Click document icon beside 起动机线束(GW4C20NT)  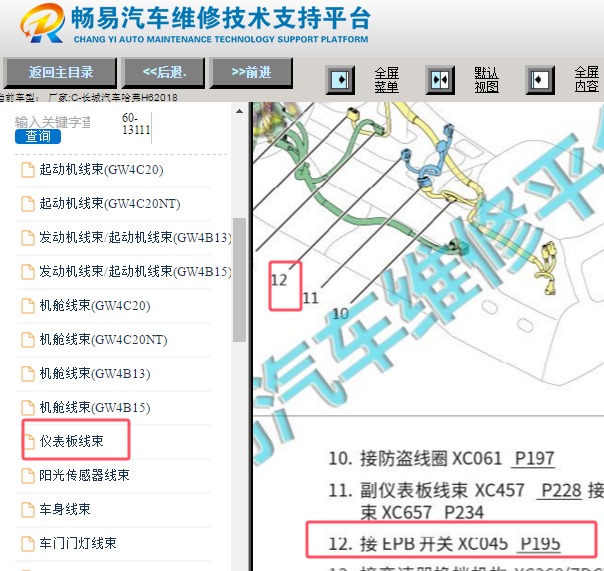[28, 204]
